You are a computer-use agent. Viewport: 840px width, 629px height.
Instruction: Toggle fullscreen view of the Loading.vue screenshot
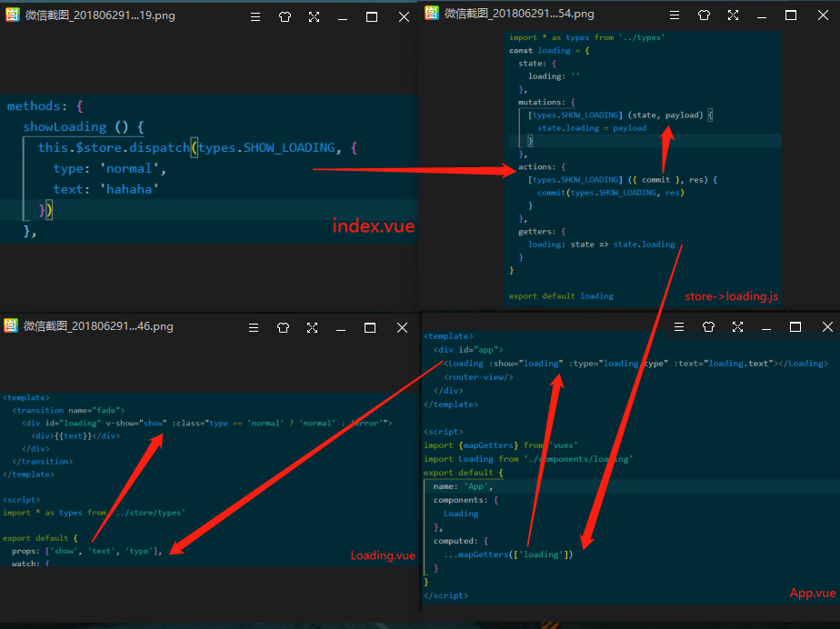pos(313,327)
